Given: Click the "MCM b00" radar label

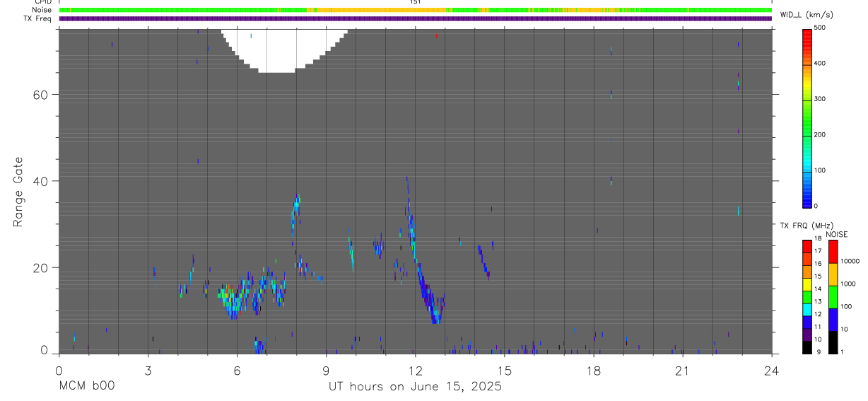Looking at the screenshot, I should 86,387.
